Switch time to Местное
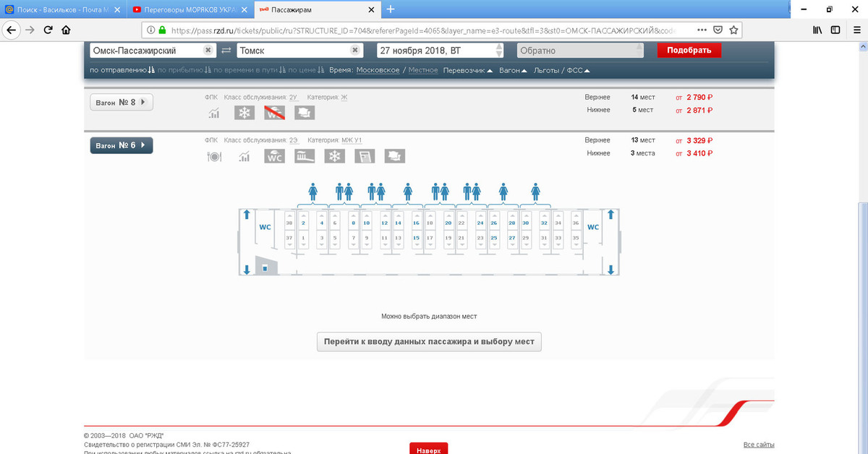868x454 pixels. [x=423, y=70]
